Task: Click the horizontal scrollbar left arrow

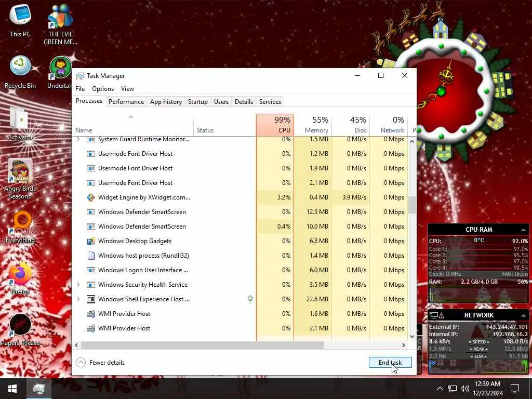Action: click(x=77, y=345)
